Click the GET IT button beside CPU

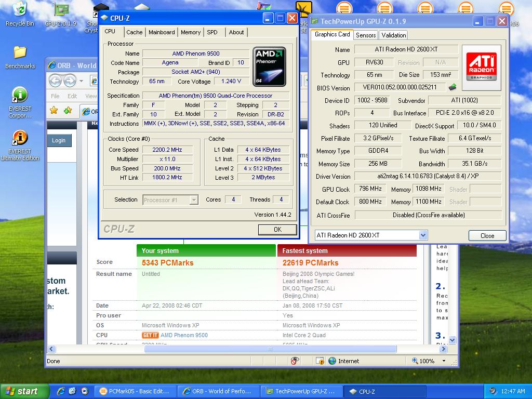click(x=150, y=335)
